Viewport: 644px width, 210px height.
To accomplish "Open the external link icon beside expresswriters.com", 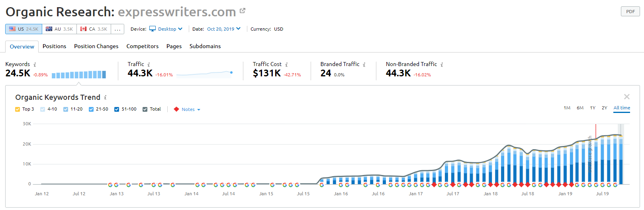I will click(243, 11).
